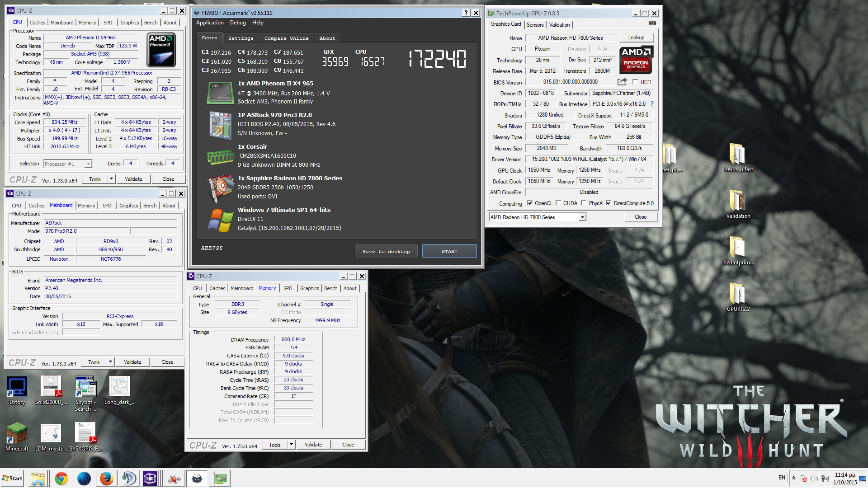Open Firefox from the taskbar
Image resolution: width=868 pixels, height=488 pixels.
tap(107, 479)
